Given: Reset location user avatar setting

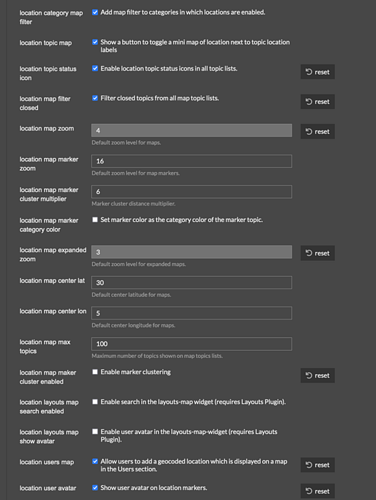Looking at the screenshot, I should pyautogui.click(x=318, y=491).
